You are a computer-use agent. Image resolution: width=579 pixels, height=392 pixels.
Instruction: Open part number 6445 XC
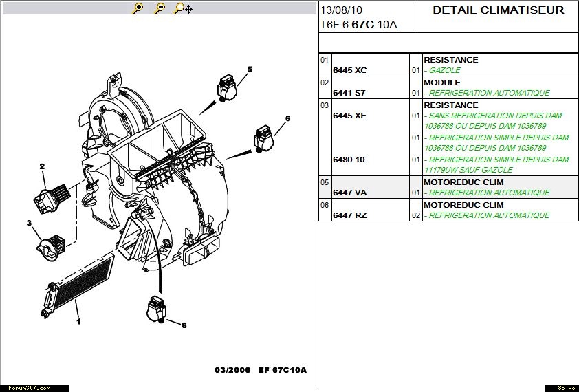tap(350, 70)
